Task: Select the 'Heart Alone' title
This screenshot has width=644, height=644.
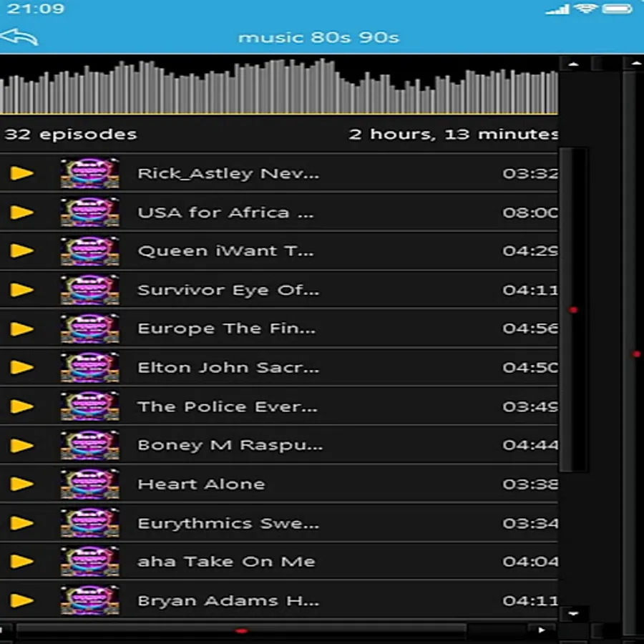Action: point(201,484)
